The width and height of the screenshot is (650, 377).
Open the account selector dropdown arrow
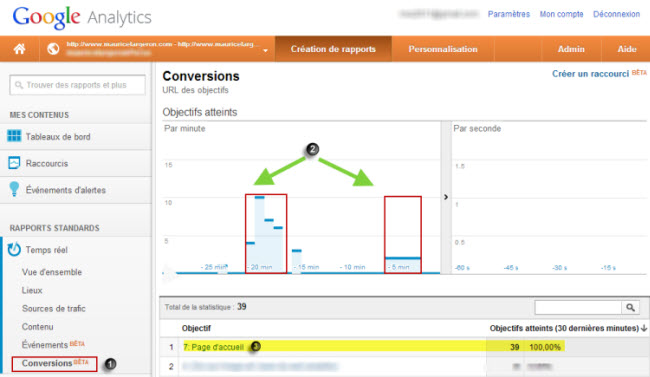pyautogui.click(x=265, y=51)
